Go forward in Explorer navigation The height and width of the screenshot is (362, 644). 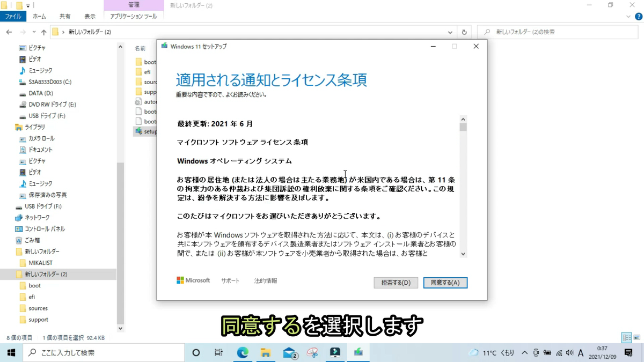pyautogui.click(x=23, y=32)
